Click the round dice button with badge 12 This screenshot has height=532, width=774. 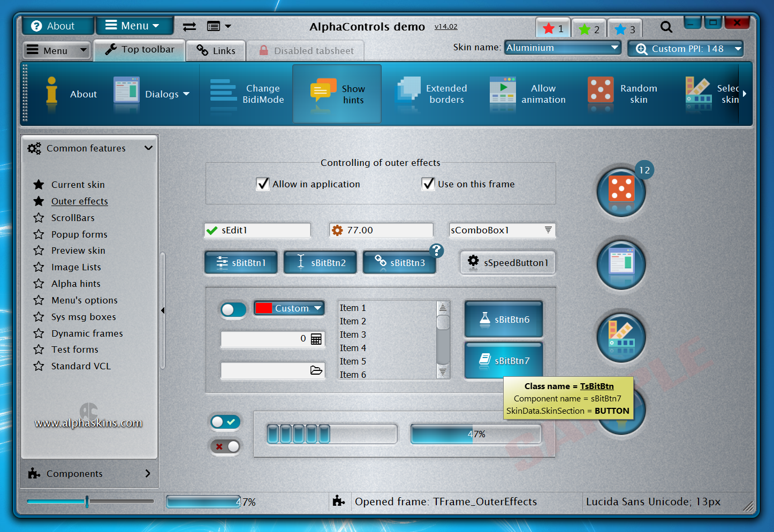coord(621,191)
